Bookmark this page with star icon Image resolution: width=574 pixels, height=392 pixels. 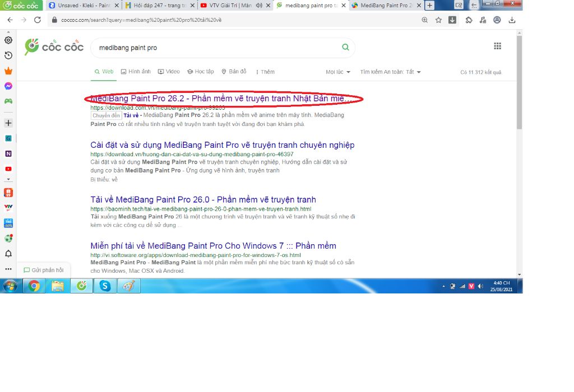click(x=438, y=20)
